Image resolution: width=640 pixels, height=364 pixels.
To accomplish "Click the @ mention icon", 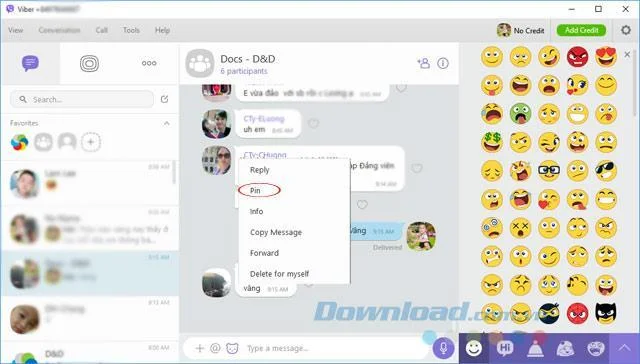I will [x=215, y=348].
